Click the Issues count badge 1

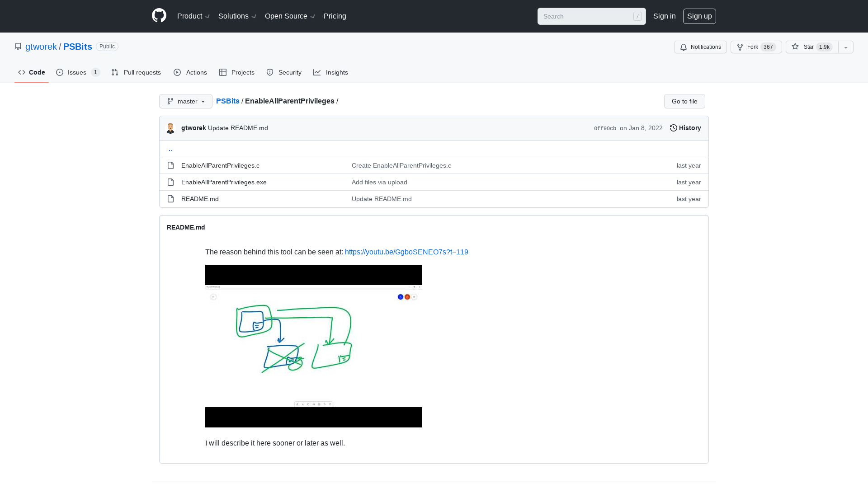(x=95, y=72)
